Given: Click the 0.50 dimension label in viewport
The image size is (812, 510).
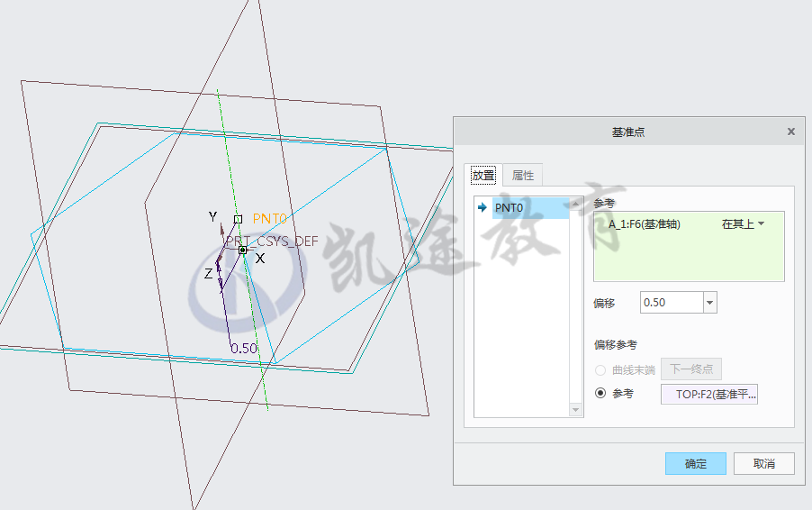Looking at the screenshot, I should (x=243, y=349).
